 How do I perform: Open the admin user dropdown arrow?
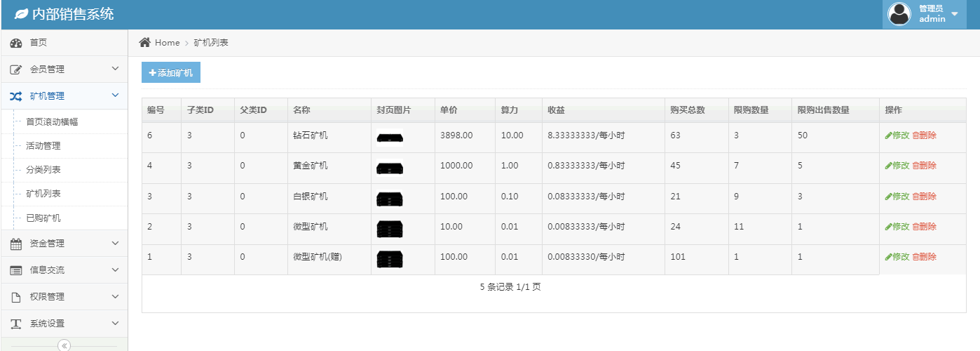(954, 15)
